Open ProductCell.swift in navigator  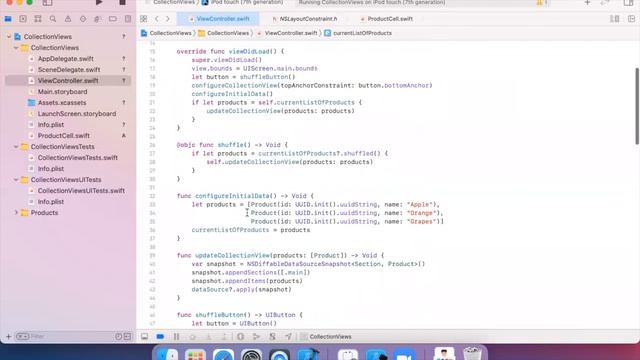(63, 136)
